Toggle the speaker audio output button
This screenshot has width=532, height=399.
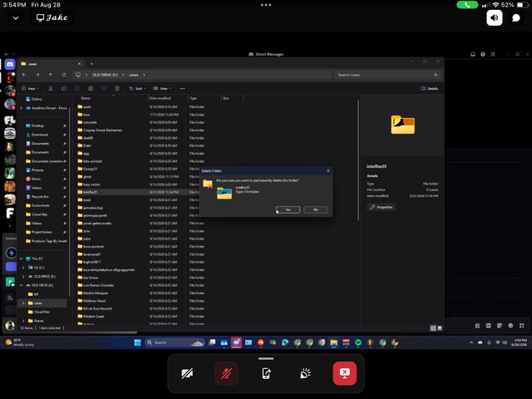(495, 17)
